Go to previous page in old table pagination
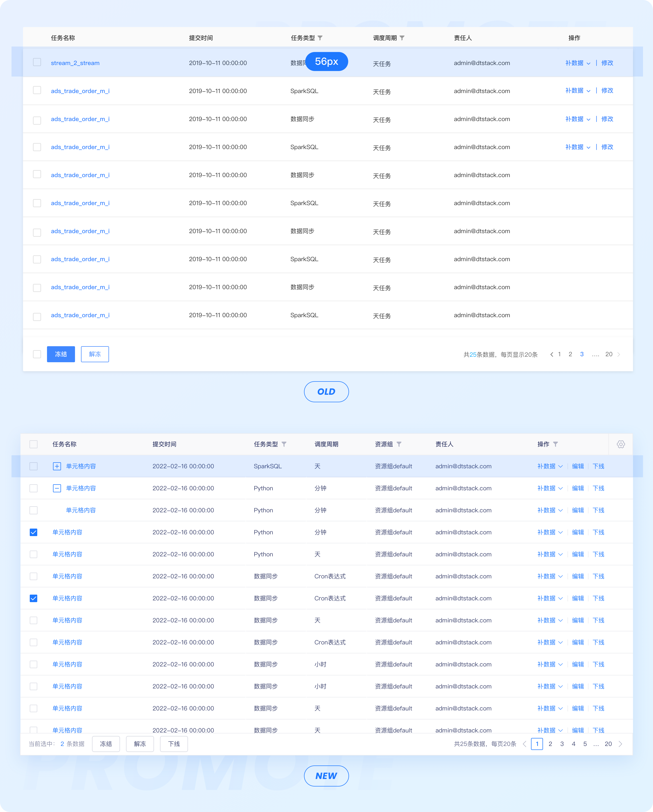Viewport: 653px width, 812px height. 551,354
